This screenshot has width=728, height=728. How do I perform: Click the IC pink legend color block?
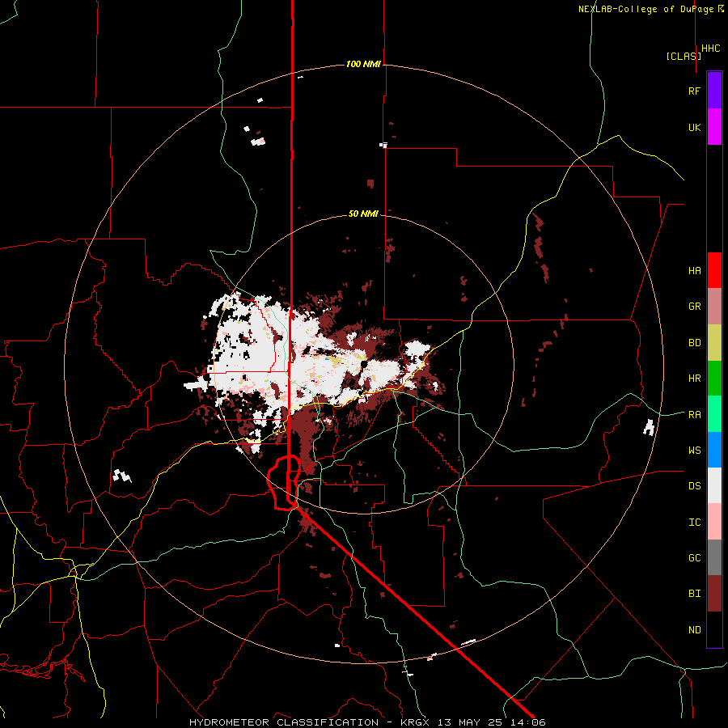pos(714,522)
